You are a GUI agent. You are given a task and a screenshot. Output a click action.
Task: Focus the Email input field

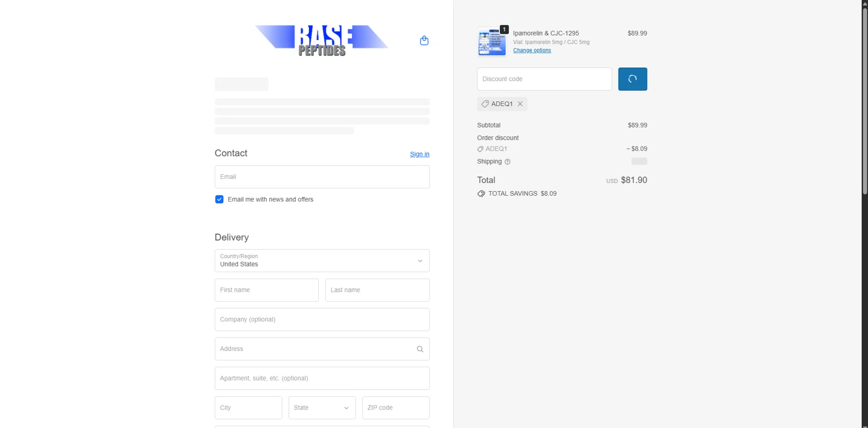322,177
